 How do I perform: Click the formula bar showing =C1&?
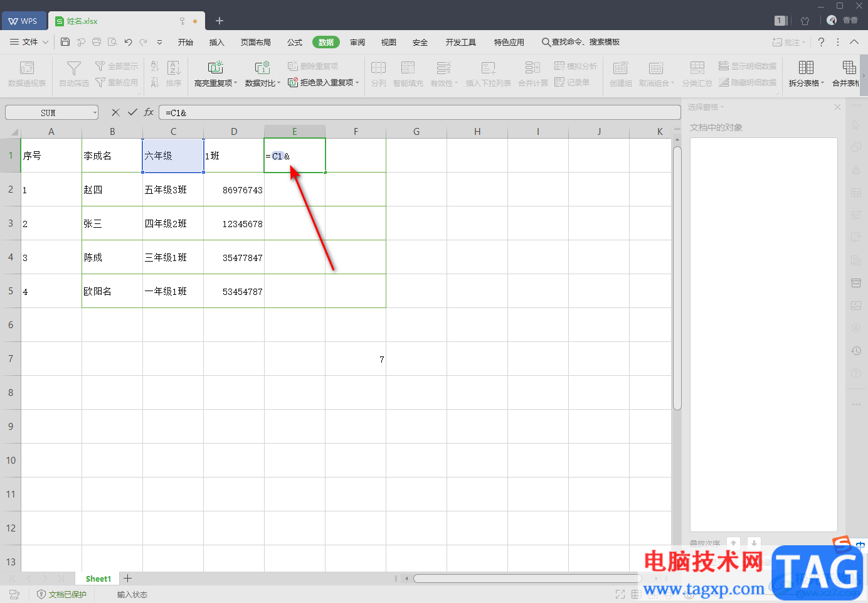tap(420, 113)
